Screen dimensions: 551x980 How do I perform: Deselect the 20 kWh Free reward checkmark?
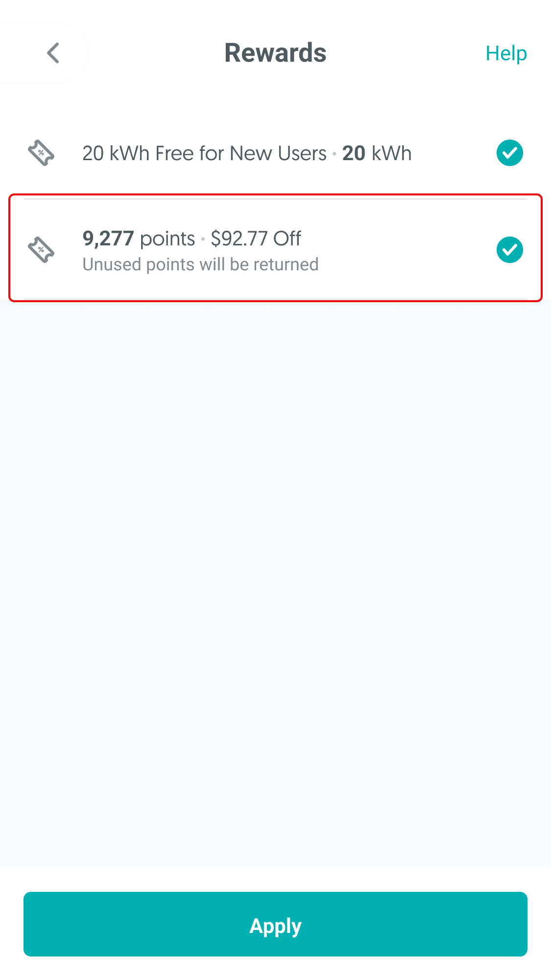pos(509,153)
